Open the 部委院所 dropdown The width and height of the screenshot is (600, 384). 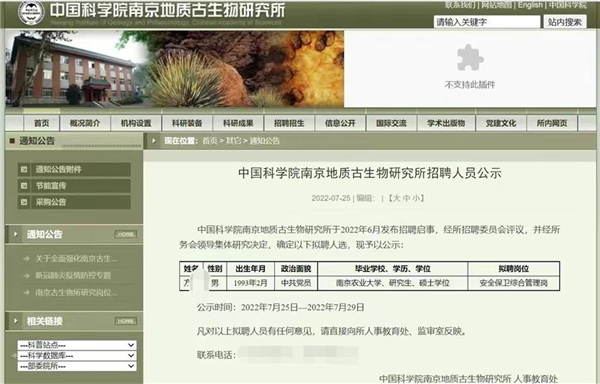click(77, 366)
